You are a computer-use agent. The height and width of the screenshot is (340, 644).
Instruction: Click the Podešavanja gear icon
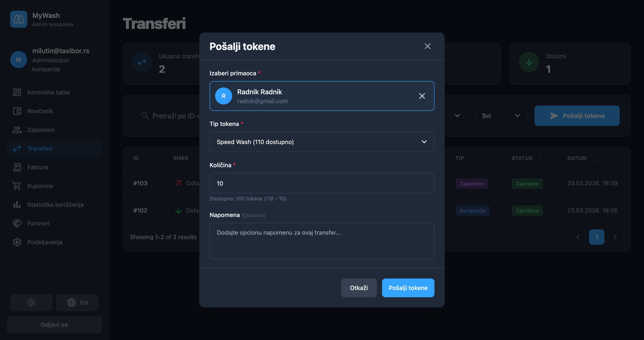point(17,242)
